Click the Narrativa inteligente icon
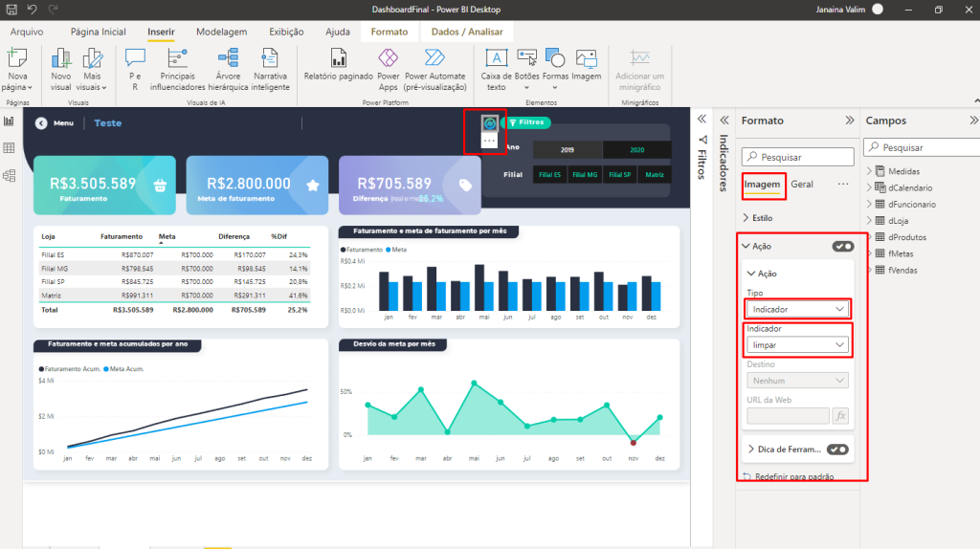 [x=271, y=59]
